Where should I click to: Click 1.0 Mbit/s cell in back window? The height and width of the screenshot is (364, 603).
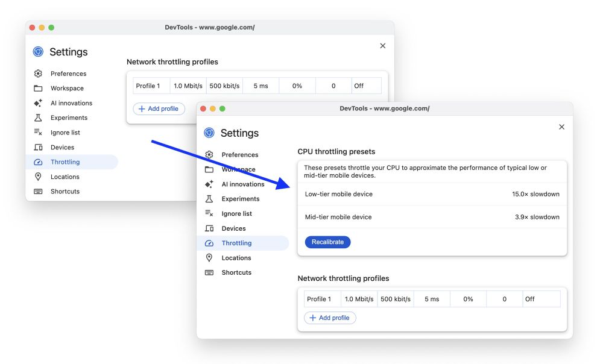(x=188, y=86)
